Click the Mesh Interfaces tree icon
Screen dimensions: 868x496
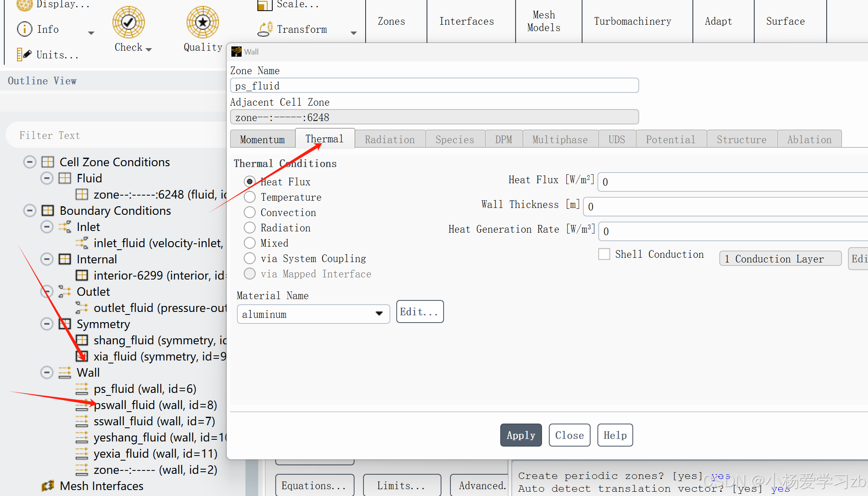(x=48, y=486)
